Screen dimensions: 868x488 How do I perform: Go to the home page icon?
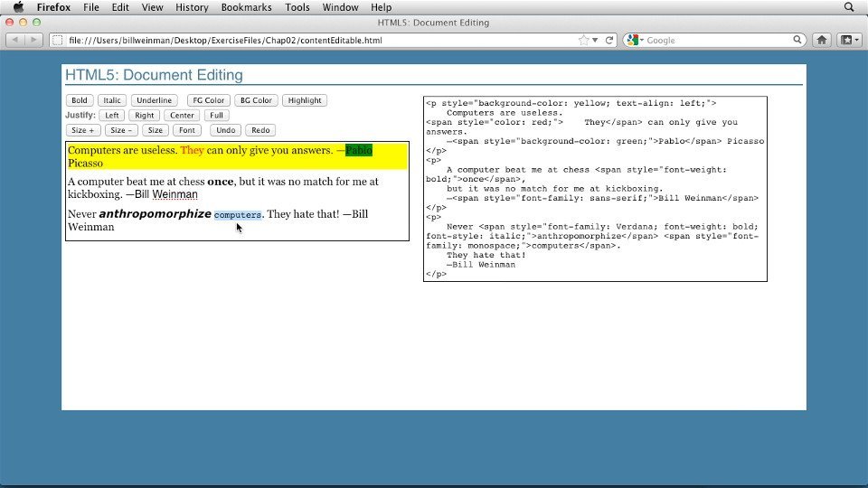(x=822, y=40)
